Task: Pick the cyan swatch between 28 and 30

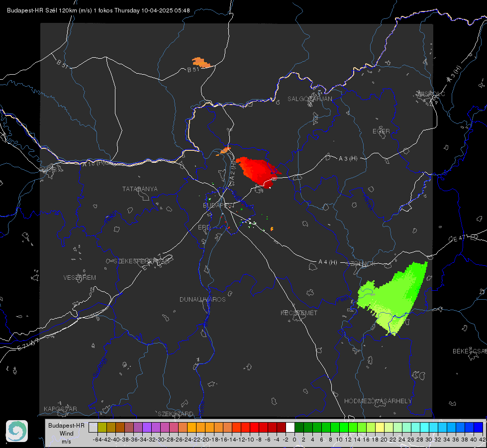Action: (x=425, y=427)
